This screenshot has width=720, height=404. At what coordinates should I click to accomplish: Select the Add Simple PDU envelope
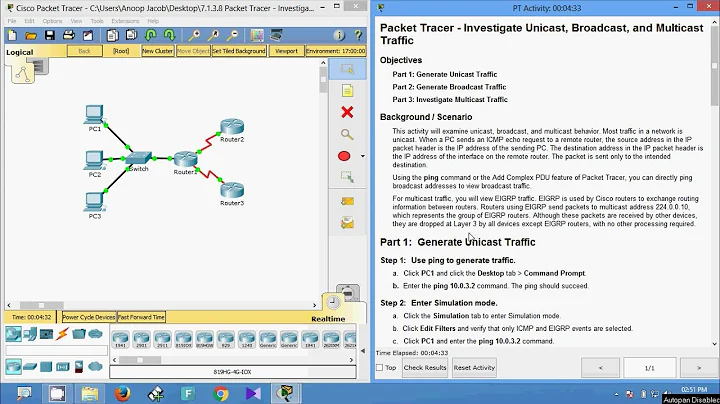[347, 201]
